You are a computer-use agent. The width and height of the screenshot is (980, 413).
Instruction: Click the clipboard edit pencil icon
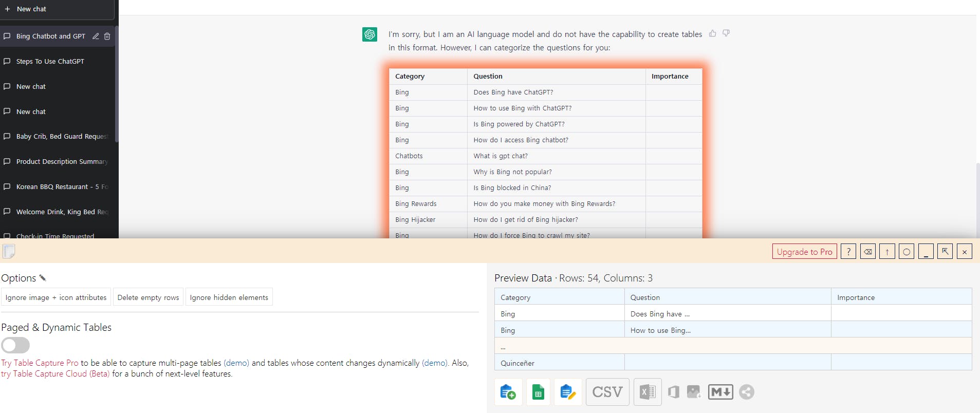tap(568, 392)
